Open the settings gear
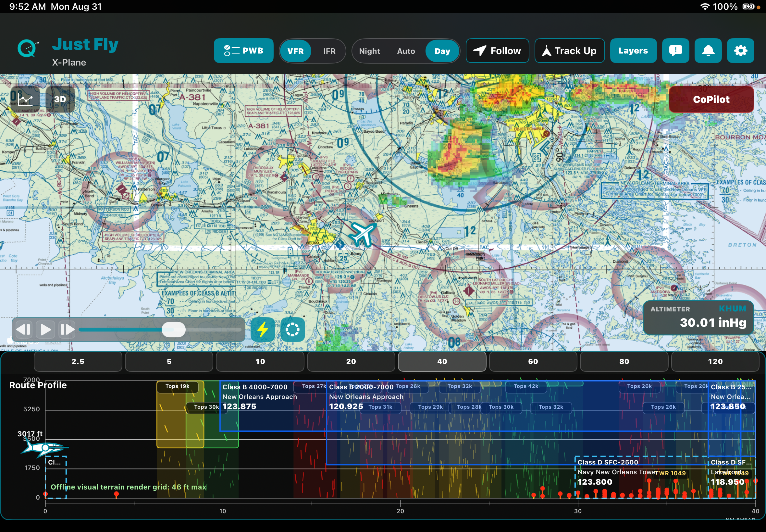Image resolution: width=766 pixels, height=532 pixels. pyautogui.click(x=740, y=51)
